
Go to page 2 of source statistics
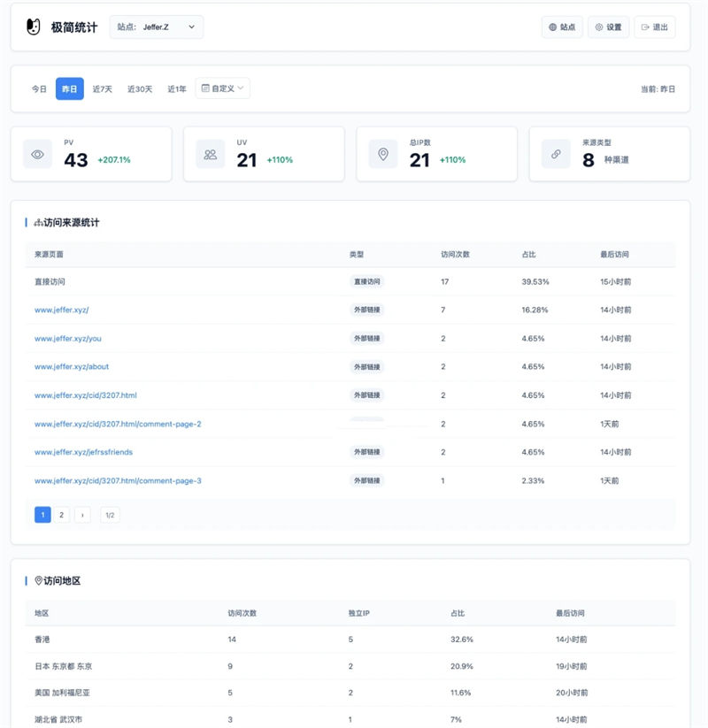pyautogui.click(x=62, y=515)
